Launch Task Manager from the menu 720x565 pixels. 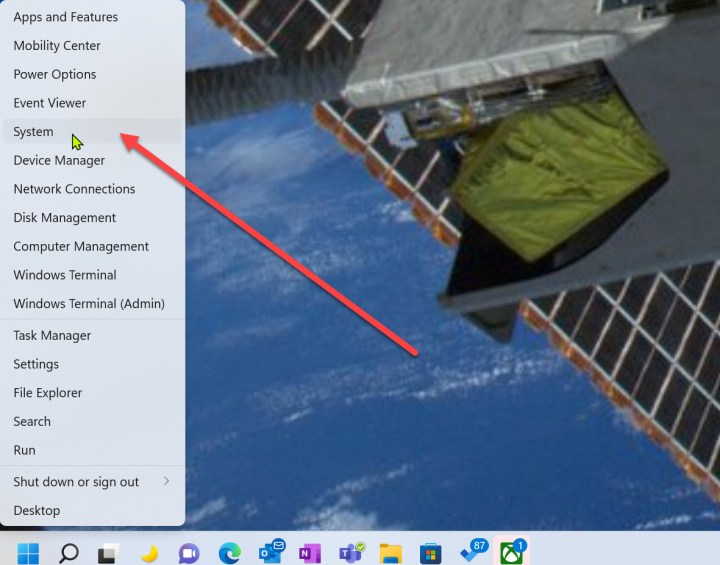[x=52, y=336]
